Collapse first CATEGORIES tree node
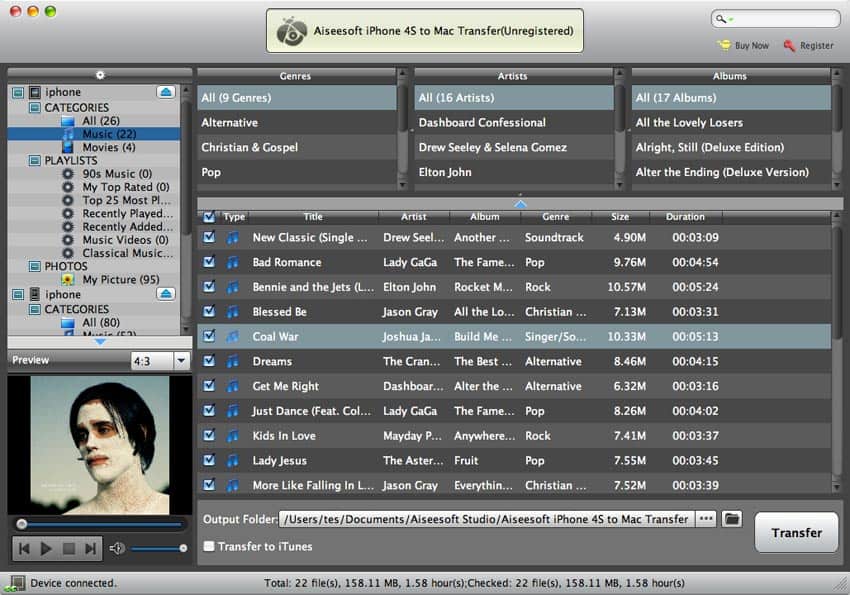The image size is (850, 595). (x=34, y=107)
